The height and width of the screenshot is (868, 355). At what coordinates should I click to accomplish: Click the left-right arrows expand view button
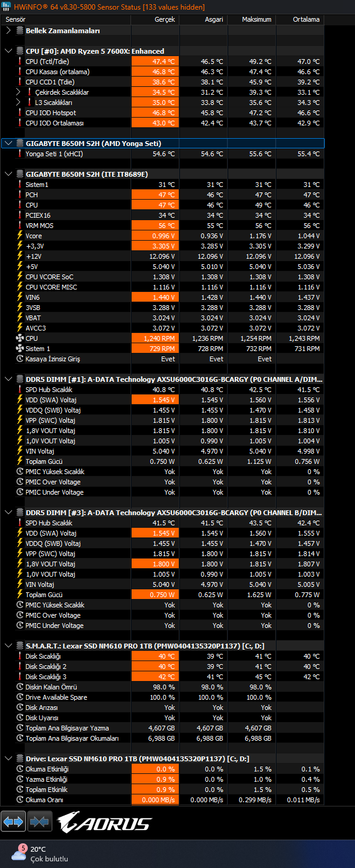point(13,822)
